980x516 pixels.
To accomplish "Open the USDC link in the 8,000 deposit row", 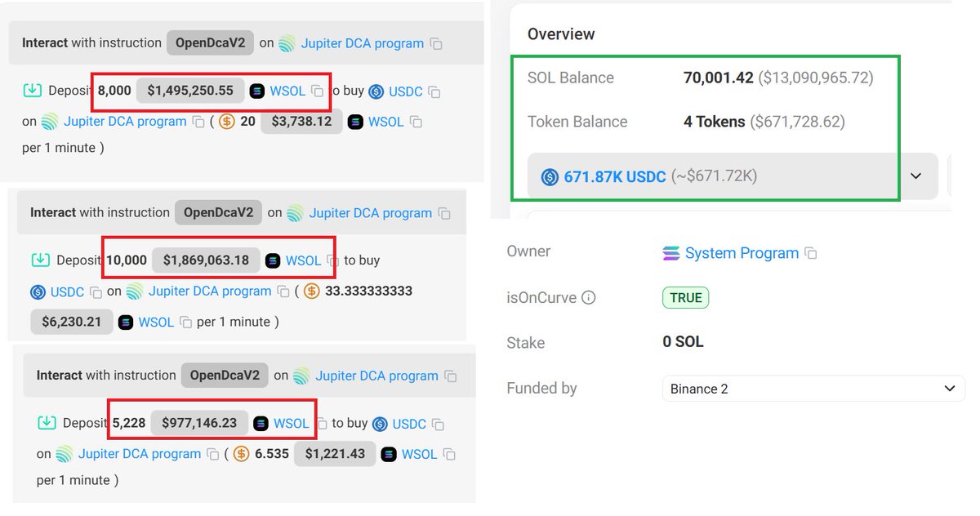I will tap(406, 91).
